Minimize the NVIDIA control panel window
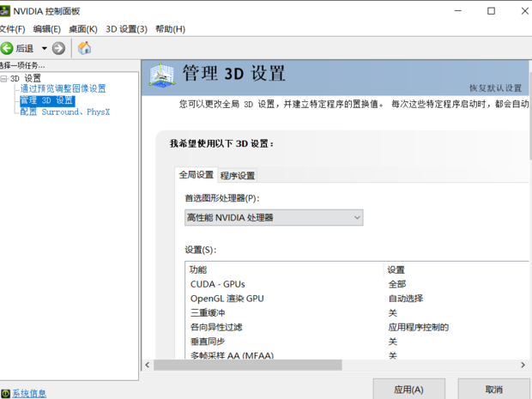This screenshot has height=399, width=532. coord(458,11)
